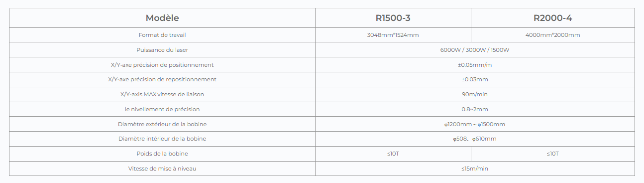Click the Modèle header cell
The width and height of the screenshot is (644, 183).
162,18
